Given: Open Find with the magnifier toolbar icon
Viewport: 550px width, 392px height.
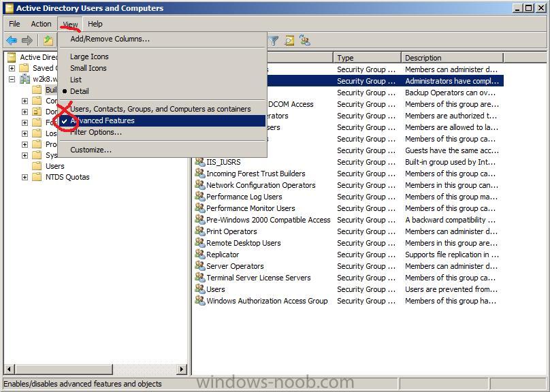Looking at the screenshot, I should click(x=289, y=41).
